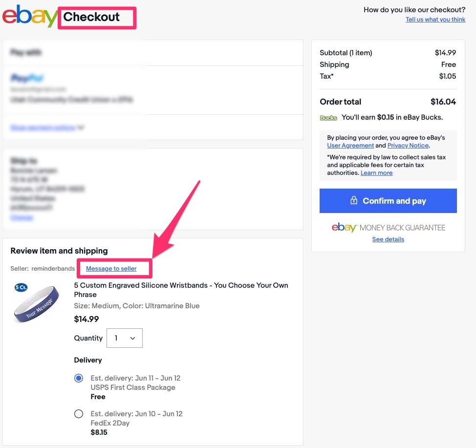This screenshot has width=476, height=448.
Task: Click Message to seller link
Action: [111, 269]
